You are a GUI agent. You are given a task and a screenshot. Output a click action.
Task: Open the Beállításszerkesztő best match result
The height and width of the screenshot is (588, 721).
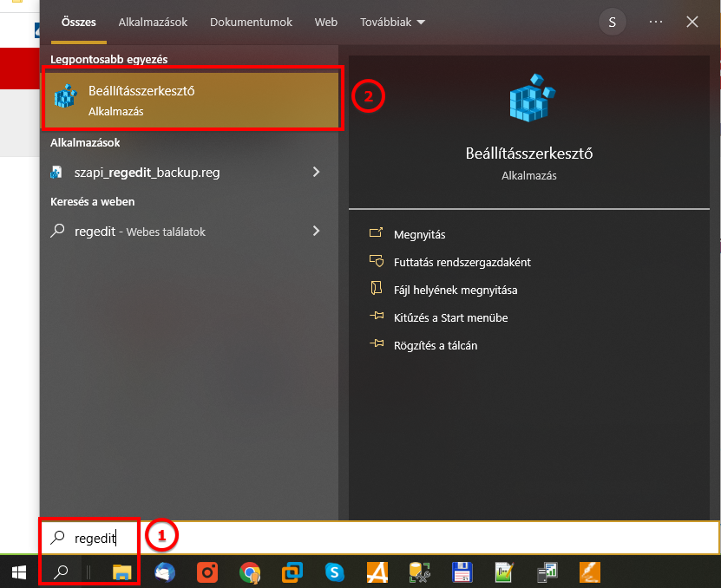193,100
